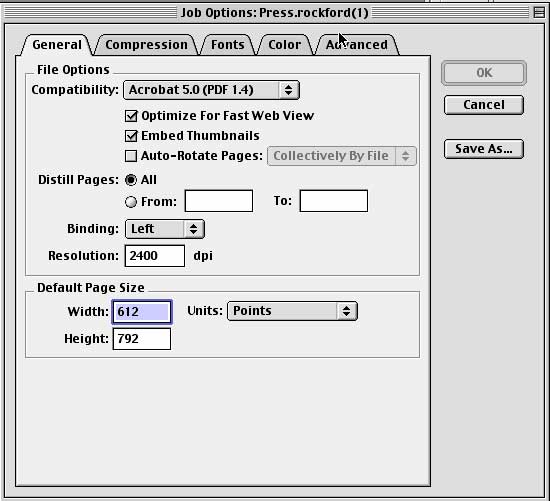Click the From page number field
550x501 pixels.
(x=219, y=201)
